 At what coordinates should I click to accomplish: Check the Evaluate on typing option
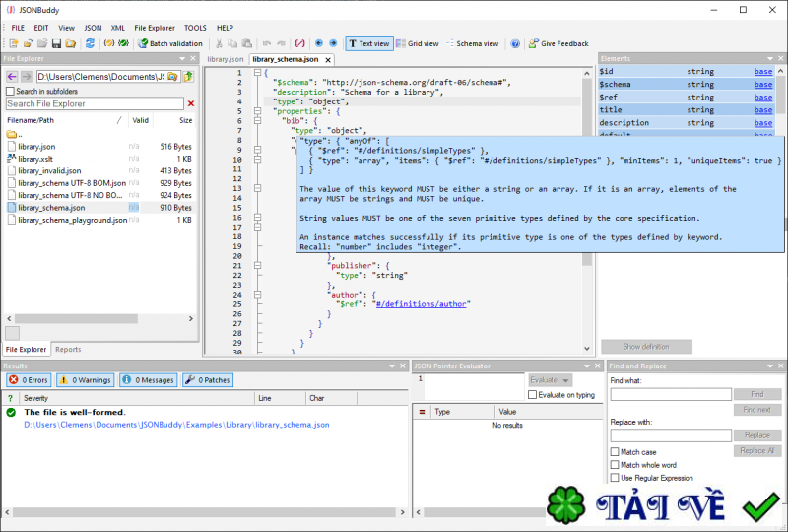point(532,394)
